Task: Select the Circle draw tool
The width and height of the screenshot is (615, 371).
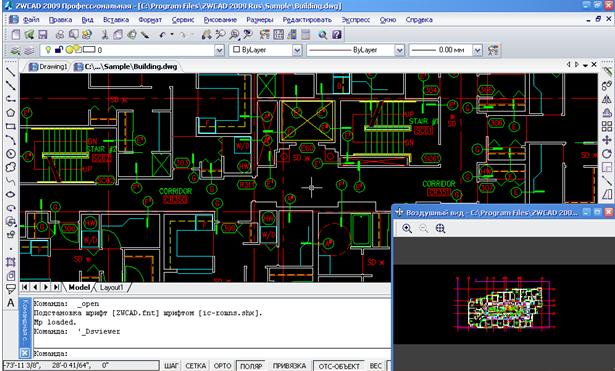Action: (11, 154)
